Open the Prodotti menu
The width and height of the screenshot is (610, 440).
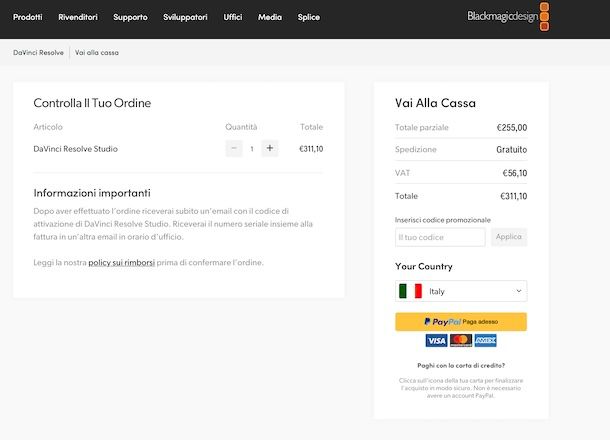[x=28, y=17]
